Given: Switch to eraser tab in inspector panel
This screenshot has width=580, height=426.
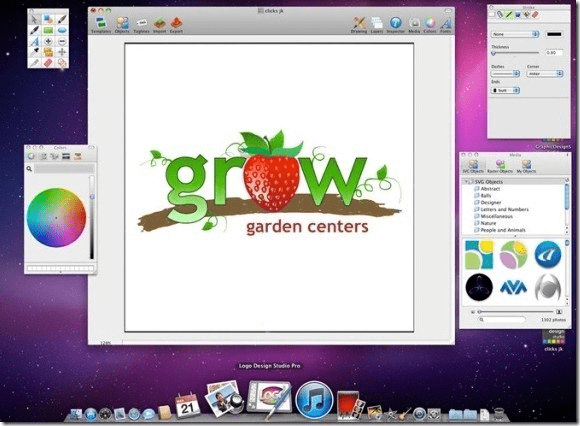Looking at the screenshot, I should (535, 14).
